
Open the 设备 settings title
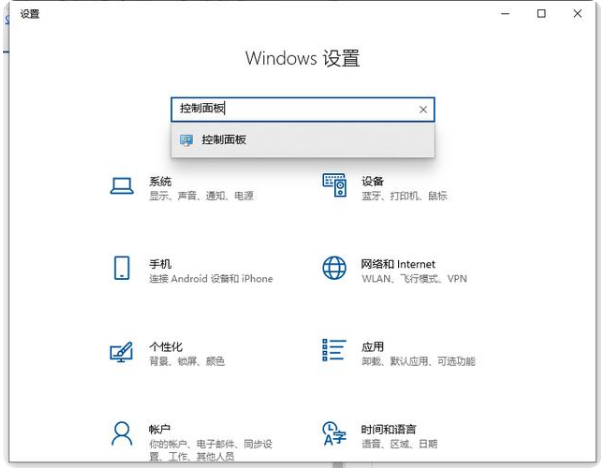[373, 181]
